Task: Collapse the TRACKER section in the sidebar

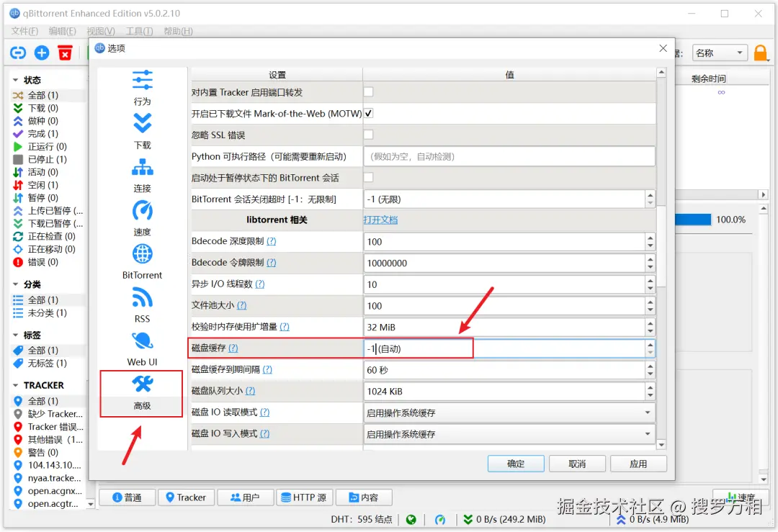Action: [x=15, y=386]
